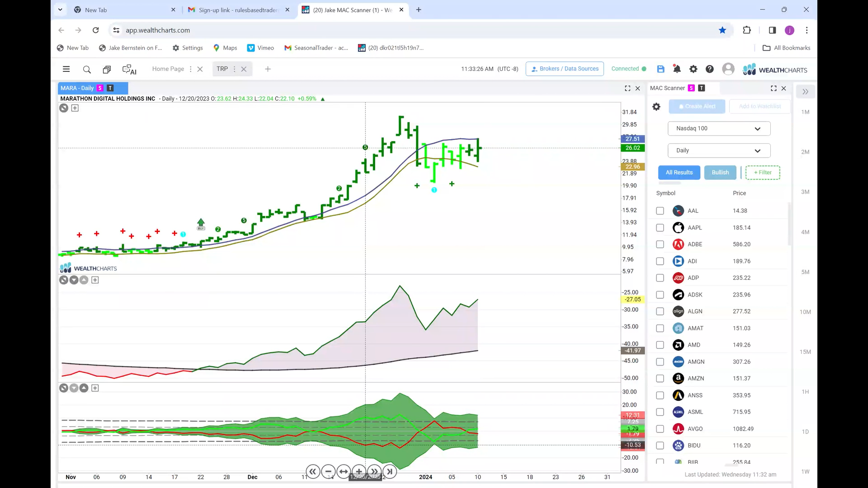Tick the ADP checkbox

(x=660, y=278)
